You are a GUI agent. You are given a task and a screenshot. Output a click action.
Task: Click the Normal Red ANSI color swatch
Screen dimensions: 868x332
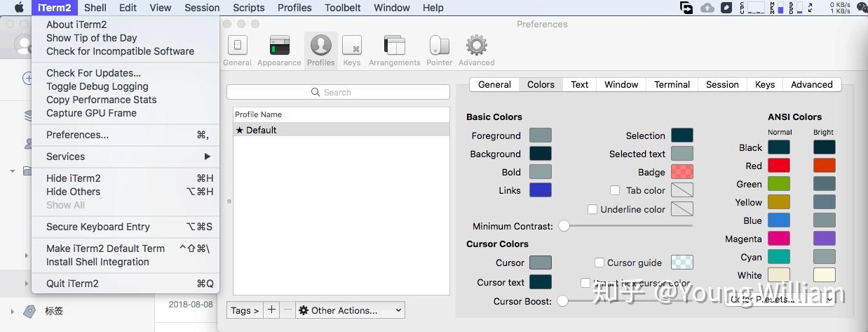coord(779,166)
